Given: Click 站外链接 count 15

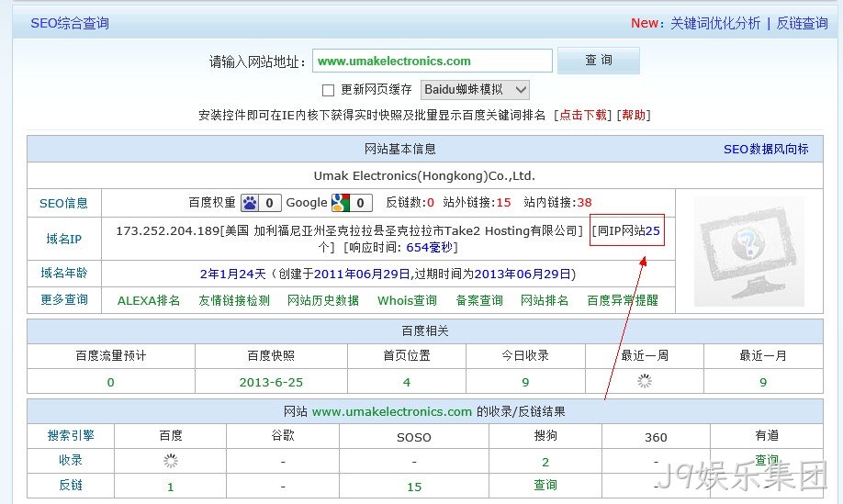Looking at the screenshot, I should click(504, 203).
